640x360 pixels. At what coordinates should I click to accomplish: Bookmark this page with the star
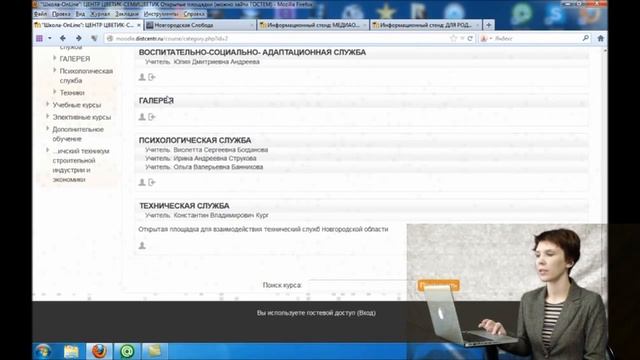click(453, 38)
